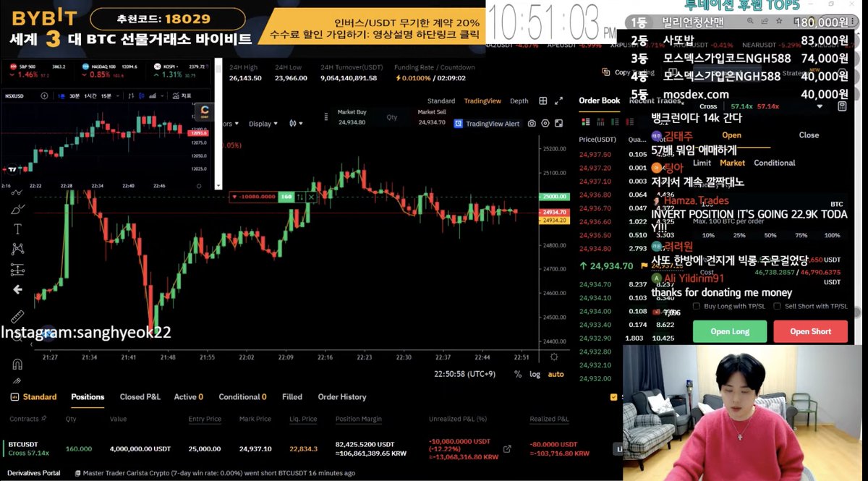This screenshot has height=481, width=868.
Task: Pin the Contracts column icon
Action: 44,419
